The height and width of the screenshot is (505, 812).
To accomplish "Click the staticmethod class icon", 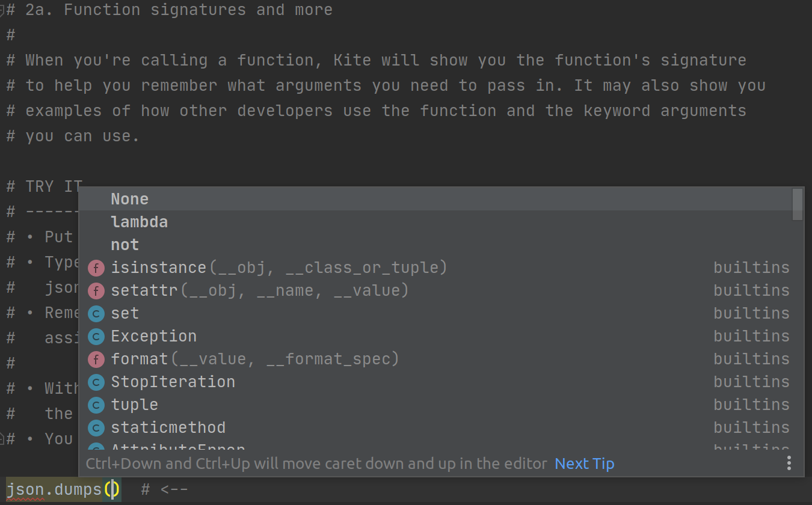I will [96, 427].
